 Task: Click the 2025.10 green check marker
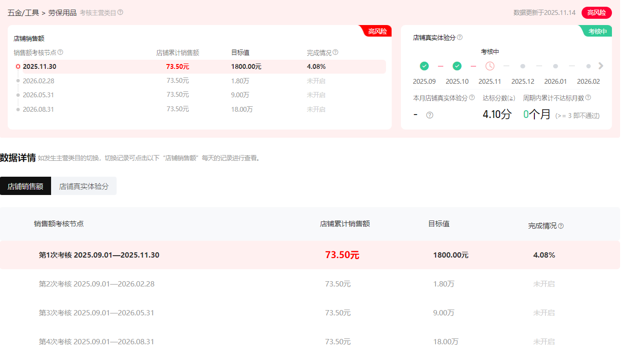[457, 66]
